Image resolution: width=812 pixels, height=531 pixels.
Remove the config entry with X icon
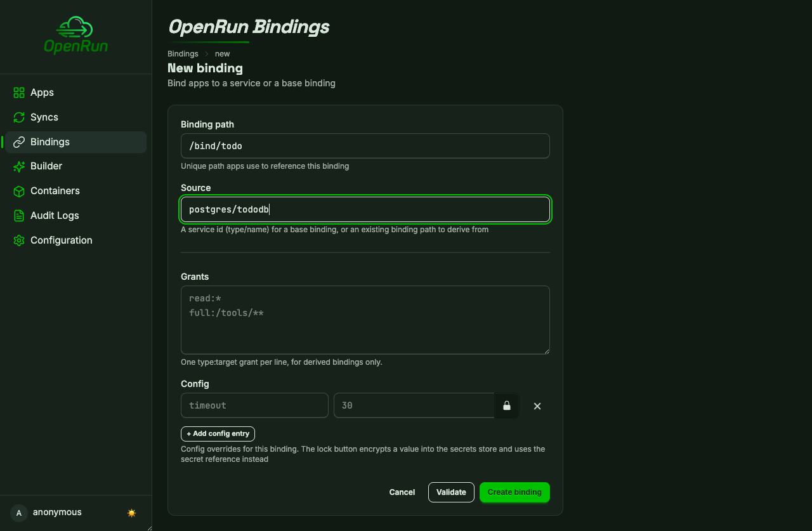coord(537,406)
